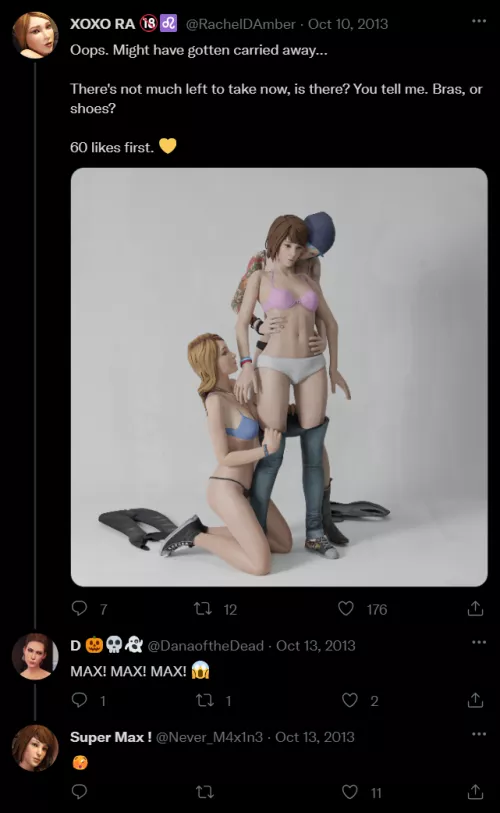Like DanaoftheDead's comment
The width and height of the screenshot is (500, 813).
click(350, 700)
